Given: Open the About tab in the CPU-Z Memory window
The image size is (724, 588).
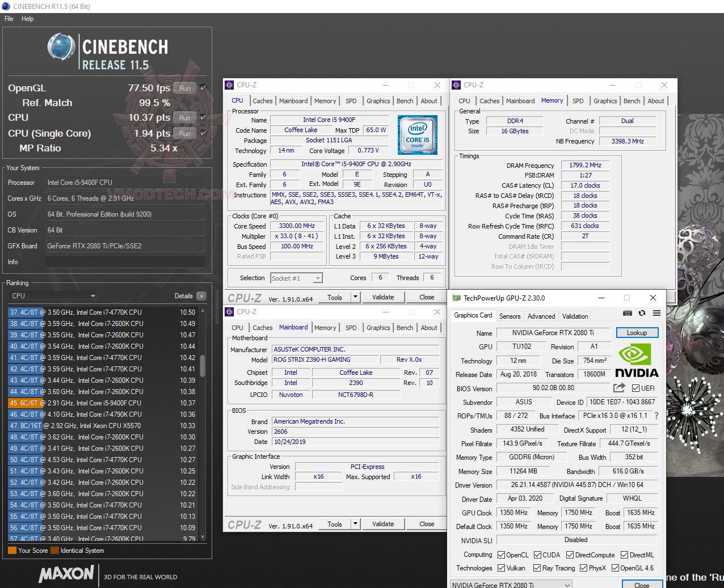Looking at the screenshot, I should (656, 101).
